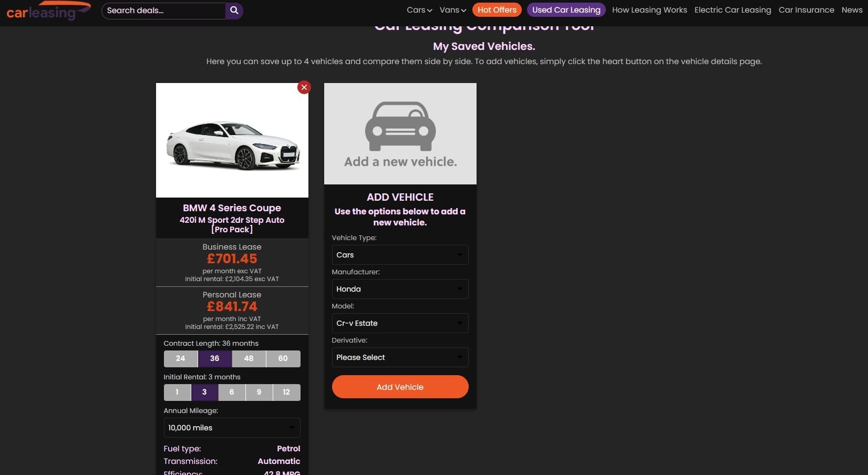
Task: Click the Add Vehicle button
Action: [399, 387]
